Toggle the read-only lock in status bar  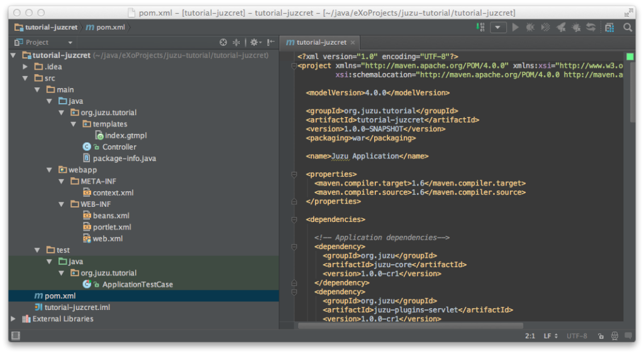601,336
